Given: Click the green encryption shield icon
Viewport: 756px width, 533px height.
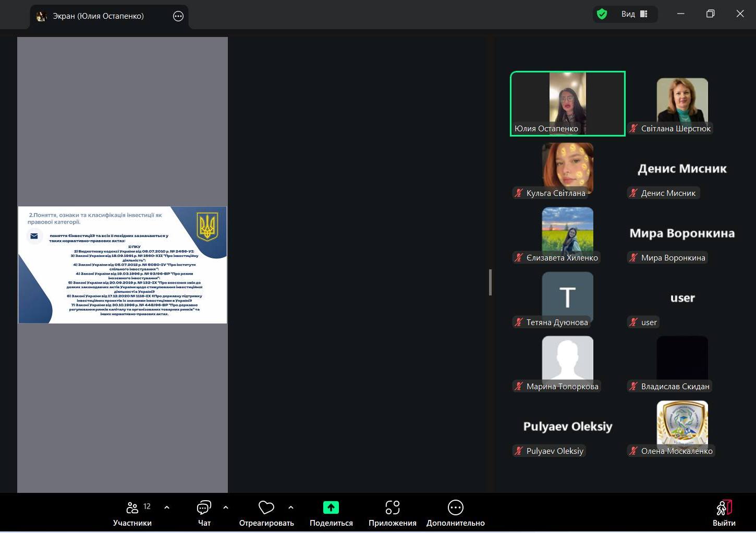Looking at the screenshot, I should coord(602,14).
